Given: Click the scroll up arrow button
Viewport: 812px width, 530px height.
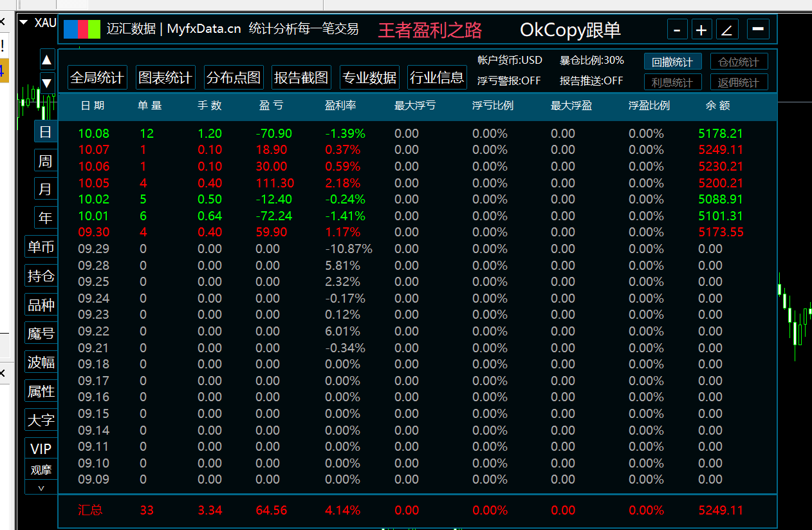Looking at the screenshot, I should click(47, 60).
